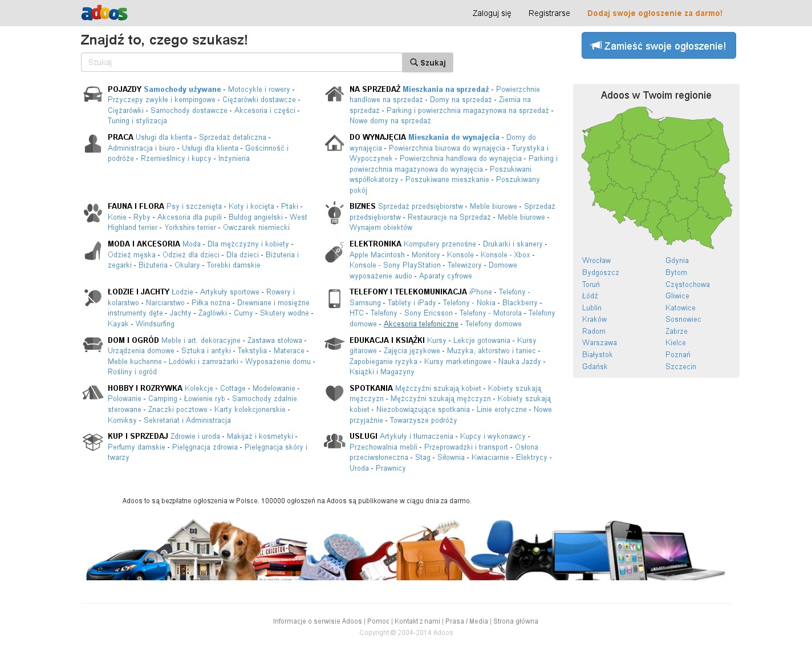This screenshot has width=812, height=655.
Task: Open the Registrarse menu item
Action: tap(549, 13)
